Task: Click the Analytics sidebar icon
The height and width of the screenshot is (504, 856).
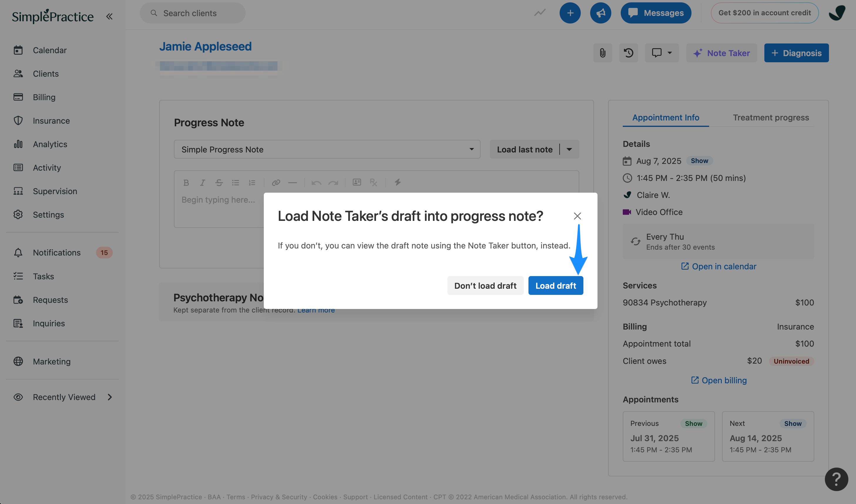Action: click(18, 144)
